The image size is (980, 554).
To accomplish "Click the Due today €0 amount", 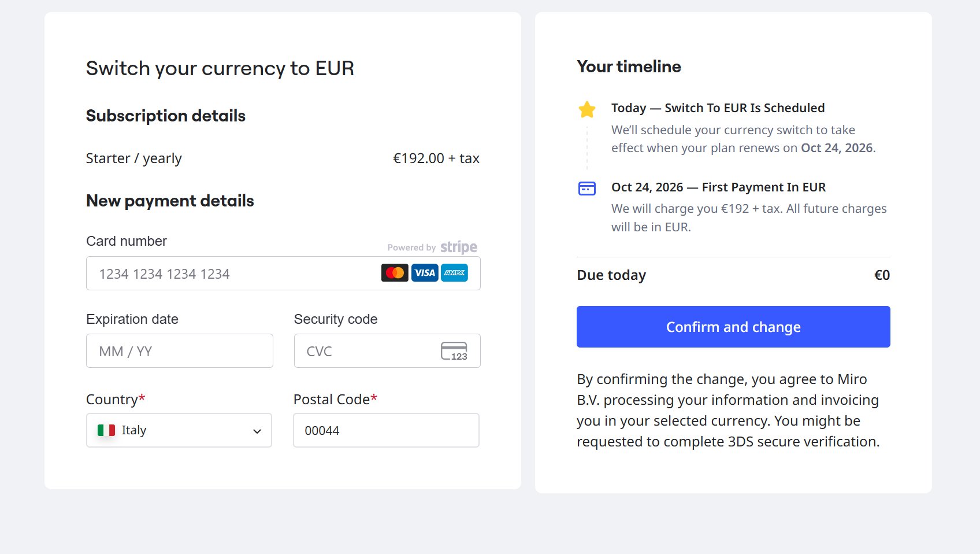I will click(x=882, y=275).
